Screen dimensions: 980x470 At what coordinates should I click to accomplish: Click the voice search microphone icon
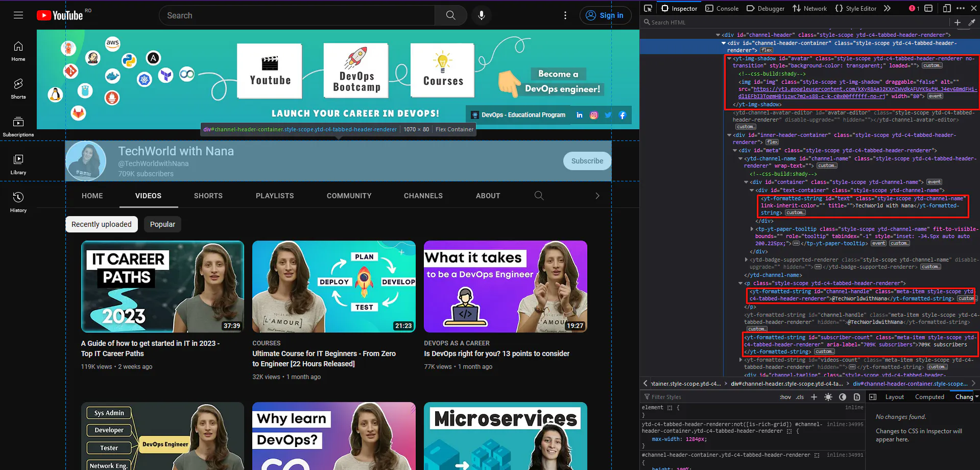481,15
